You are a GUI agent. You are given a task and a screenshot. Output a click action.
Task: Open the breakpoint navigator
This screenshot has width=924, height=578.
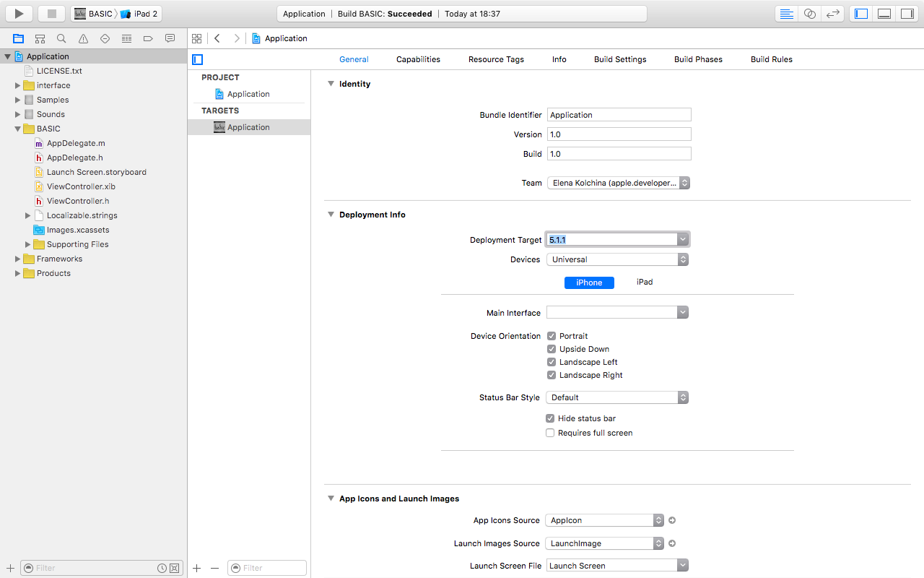pos(148,38)
